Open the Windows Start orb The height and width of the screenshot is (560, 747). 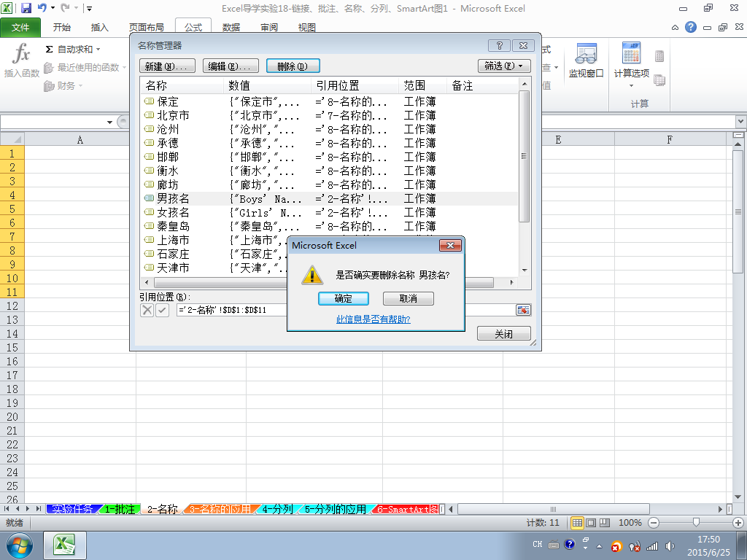tap(20, 545)
